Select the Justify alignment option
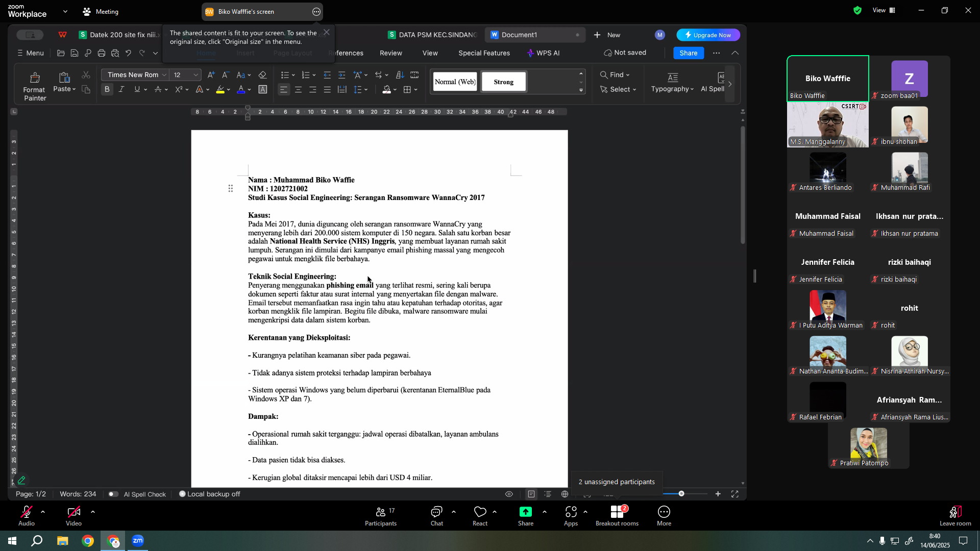This screenshot has width=980, height=551. point(327,89)
